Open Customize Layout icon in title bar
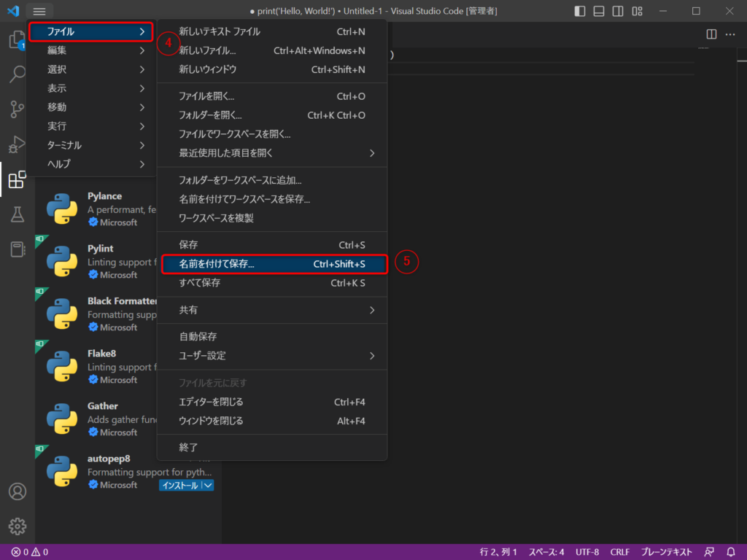This screenshot has width=747, height=560. point(638,11)
